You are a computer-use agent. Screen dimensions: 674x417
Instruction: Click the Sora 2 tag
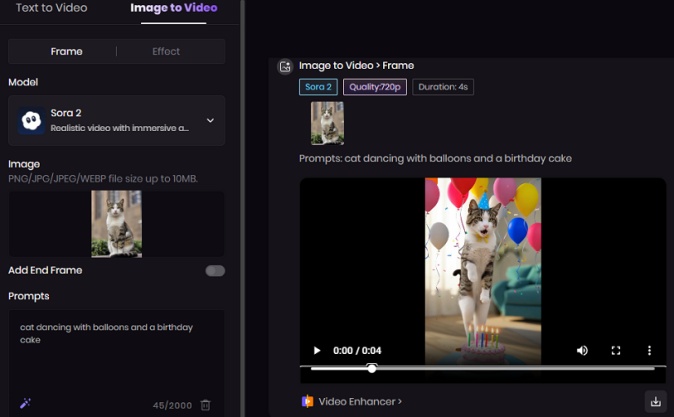coord(318,87)
